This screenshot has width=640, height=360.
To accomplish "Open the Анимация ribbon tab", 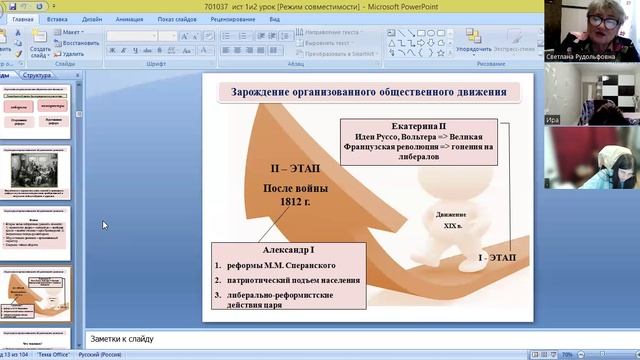I will pos(129,19).
